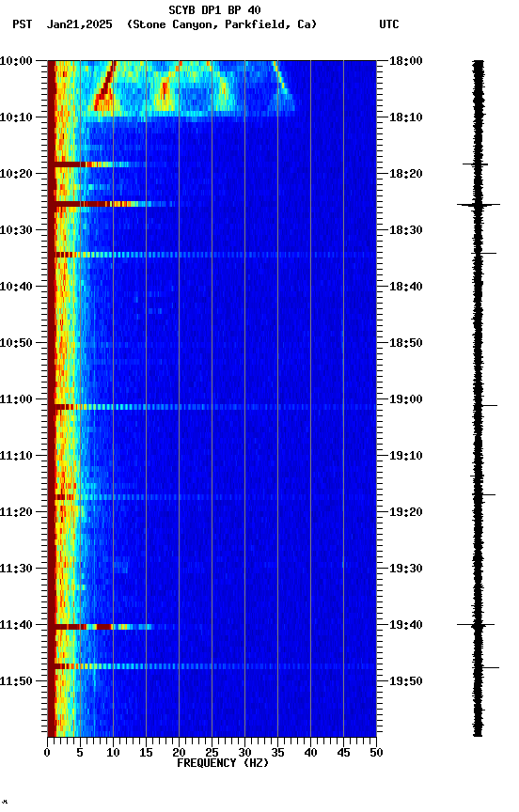Viewport: 519px width, 812px height.
Task: Click the frequency axis value '45'
Action: coord(343,753)
